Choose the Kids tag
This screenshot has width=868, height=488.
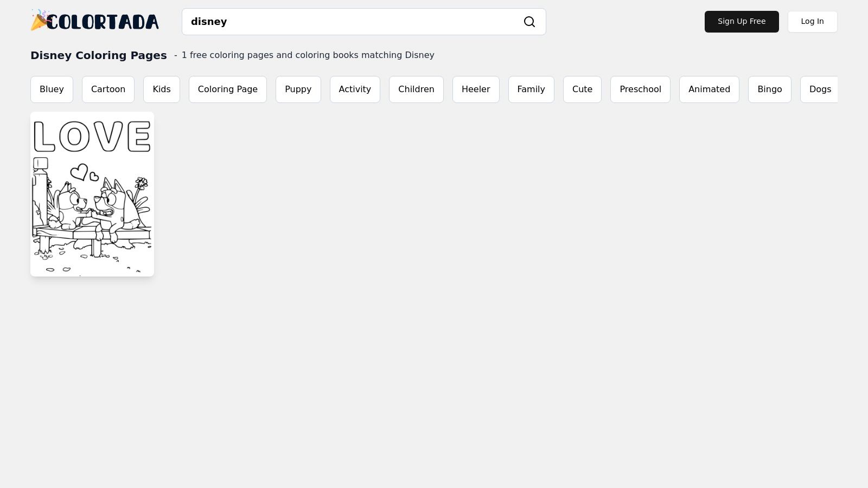click(x=162, y=89)
